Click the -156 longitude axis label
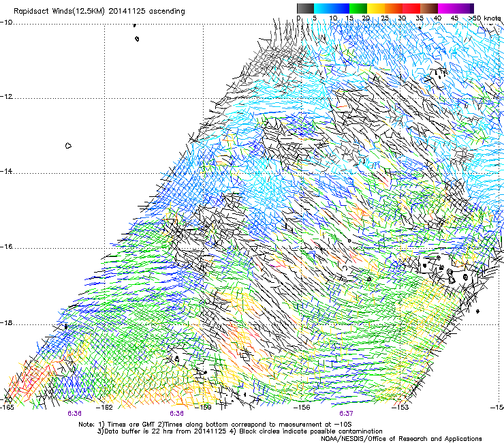The width and height of the screenshot is (504, 443). tap(302, 407)
